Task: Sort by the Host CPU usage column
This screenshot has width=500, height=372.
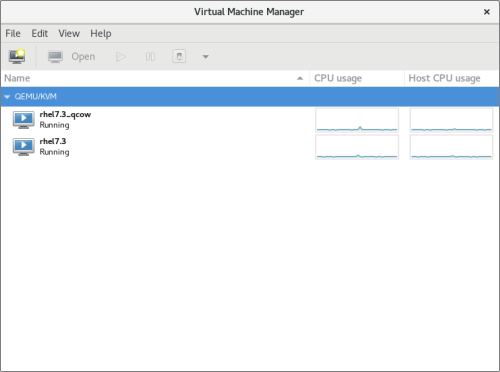Action: coord(452,78)
